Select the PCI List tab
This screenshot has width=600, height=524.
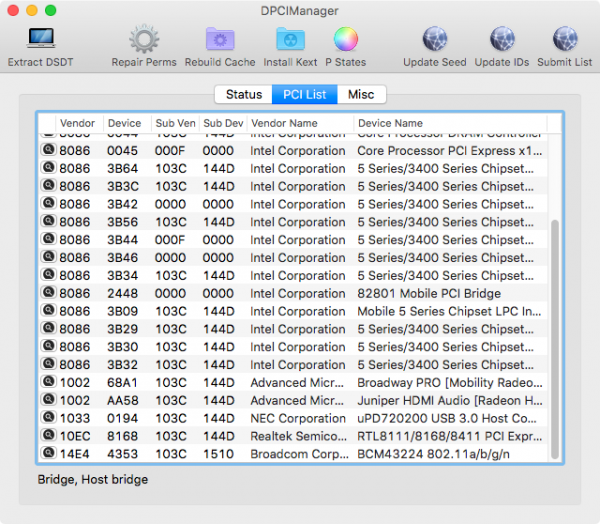pyautogui.click(x=303, y=95)
